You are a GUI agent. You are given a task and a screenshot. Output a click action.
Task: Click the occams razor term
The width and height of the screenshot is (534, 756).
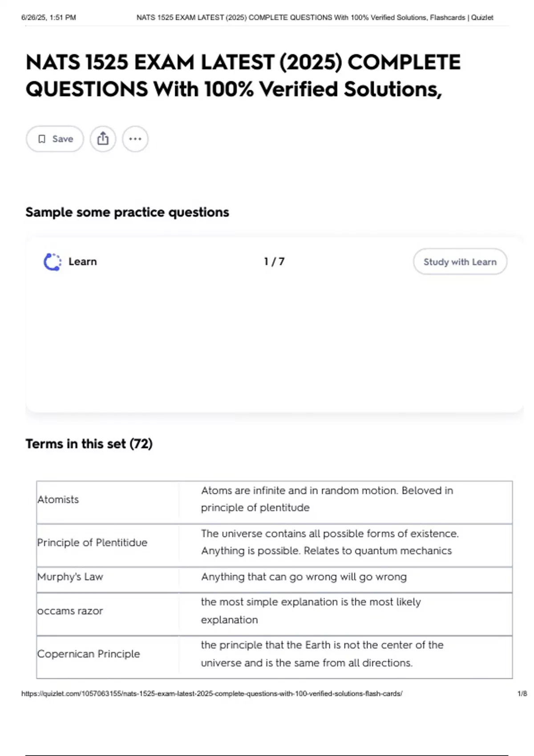point(70,611)
